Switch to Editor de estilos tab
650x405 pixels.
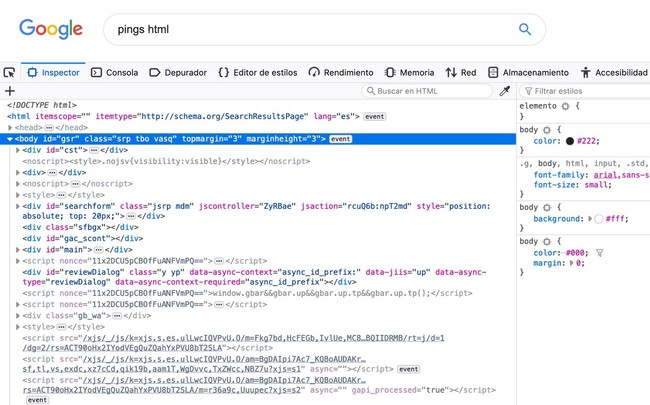pos(258,73)
